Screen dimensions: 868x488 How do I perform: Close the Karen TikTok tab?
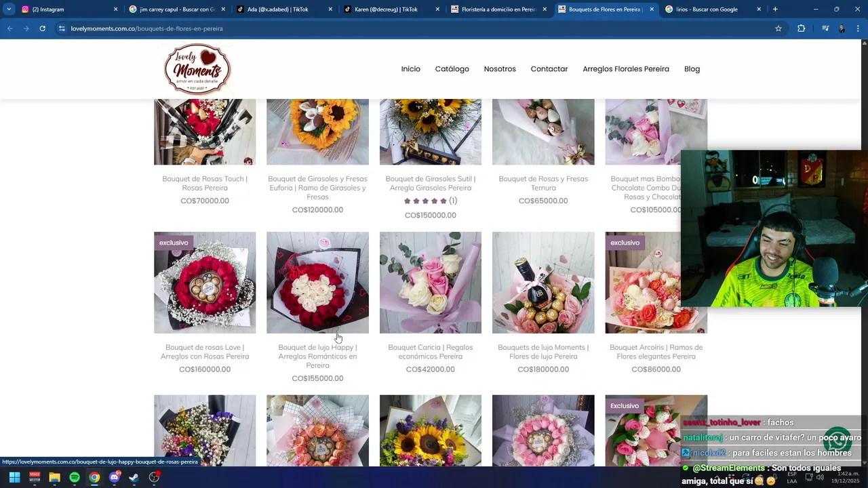437,9
